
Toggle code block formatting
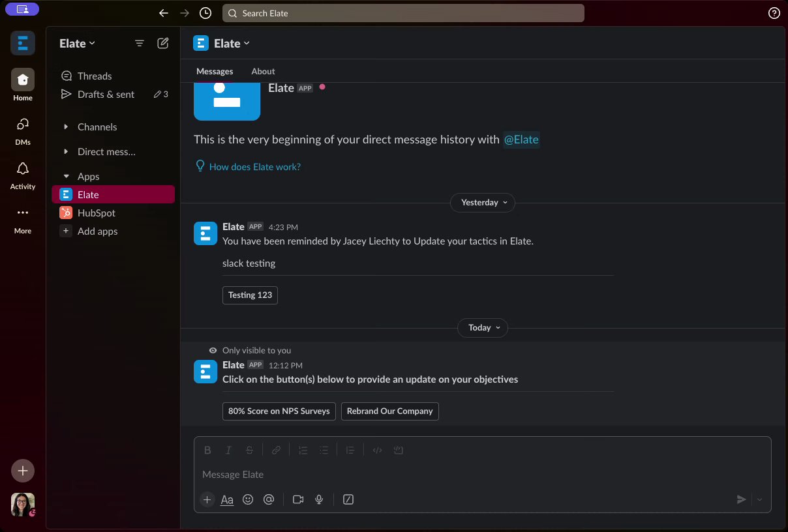[398, 450]
